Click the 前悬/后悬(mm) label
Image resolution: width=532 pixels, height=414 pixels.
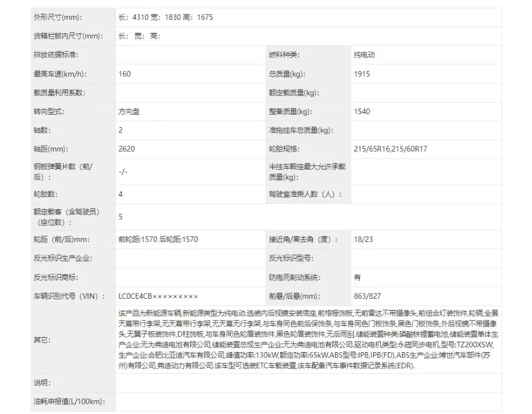coord(294,296)
